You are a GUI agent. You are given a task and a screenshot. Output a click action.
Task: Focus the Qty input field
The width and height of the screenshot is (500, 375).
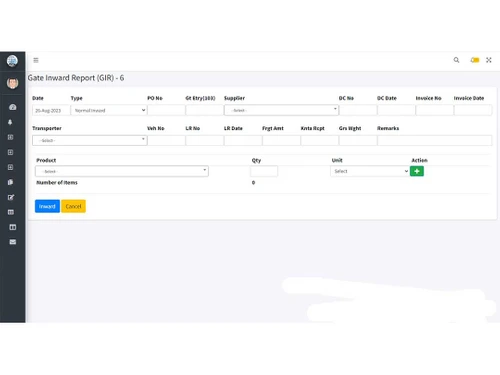click(x=264, y=171)
